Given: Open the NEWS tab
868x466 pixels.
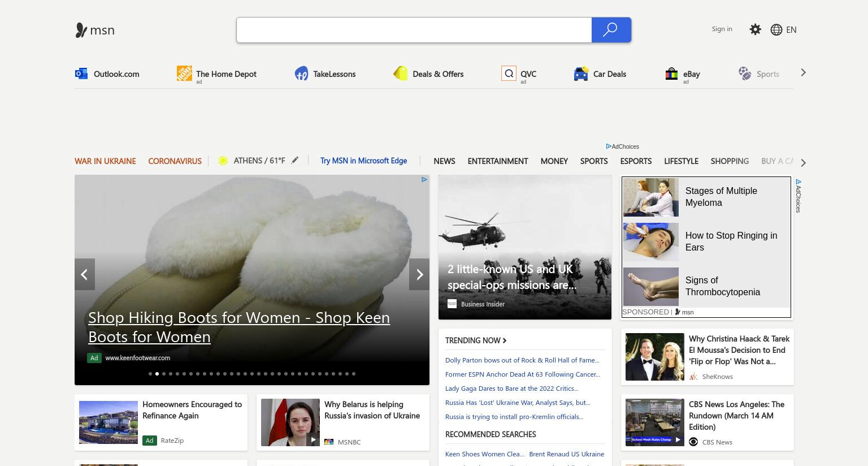Looking at the screenshot, I should (x=444, y=161).
